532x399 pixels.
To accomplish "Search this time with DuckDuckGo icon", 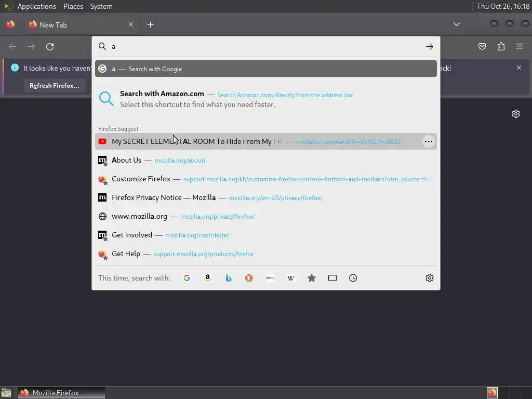I will point(249,278).
